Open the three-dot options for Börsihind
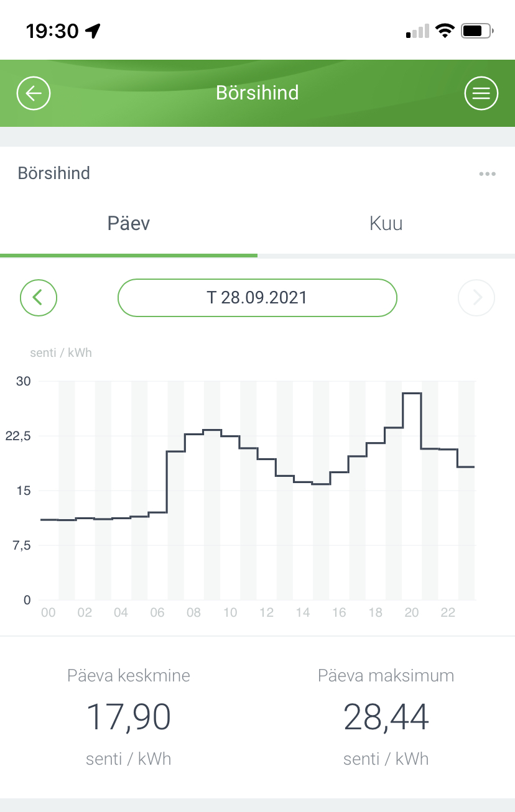Screen dimensions: 515x812 [x=487, y=174]
